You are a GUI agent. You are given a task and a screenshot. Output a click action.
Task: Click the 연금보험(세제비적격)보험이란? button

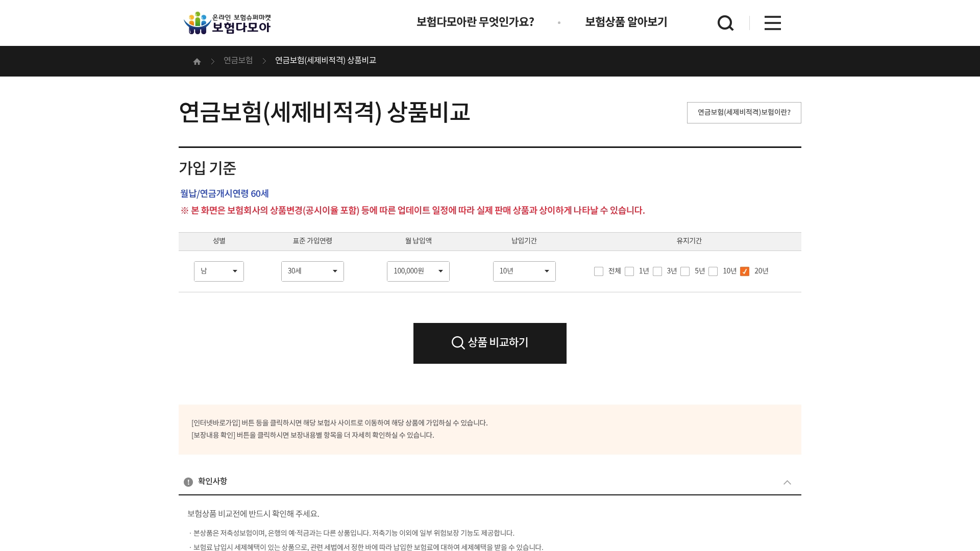(x=743, y=112)
